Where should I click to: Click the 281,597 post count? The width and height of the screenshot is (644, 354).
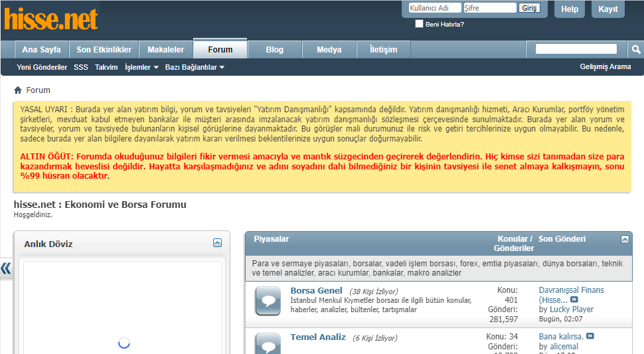[503, 319]
